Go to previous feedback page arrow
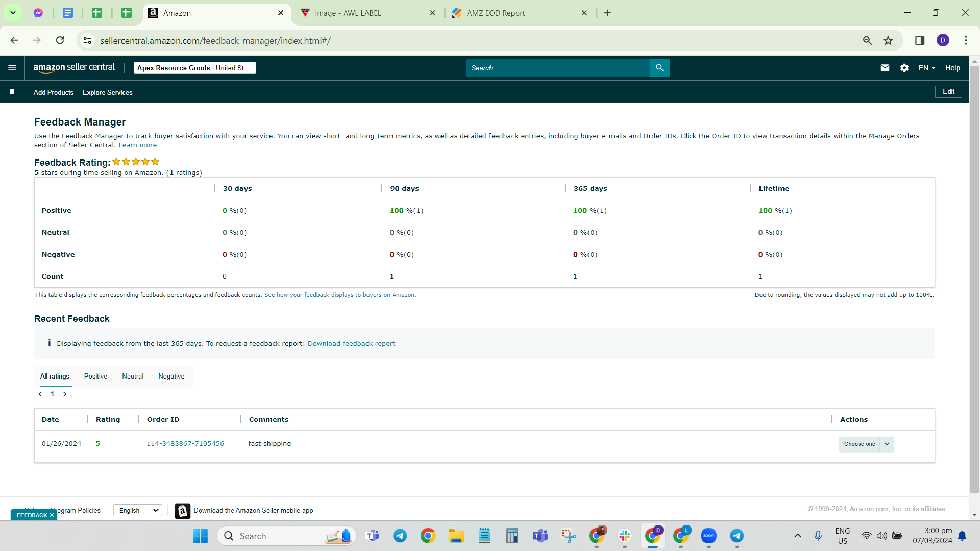 pos(40,394)
